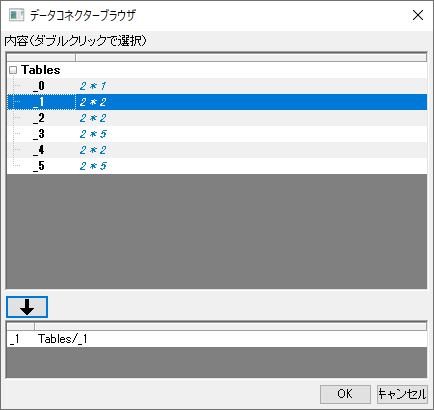Screen dimensions: 434x410
Task: Click the 2 * 5 value in the _3 row
Action: click(93, 134)
